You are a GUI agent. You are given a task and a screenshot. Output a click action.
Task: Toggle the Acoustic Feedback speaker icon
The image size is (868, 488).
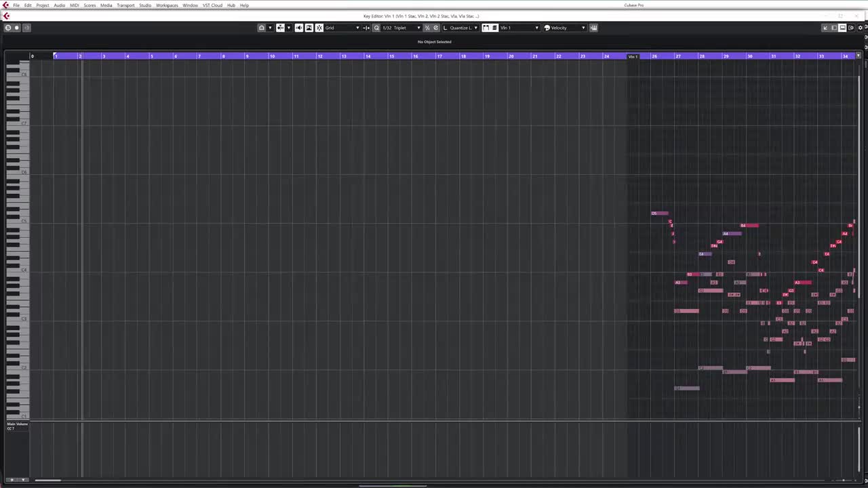pyautogui.click(x=299, y=28)
